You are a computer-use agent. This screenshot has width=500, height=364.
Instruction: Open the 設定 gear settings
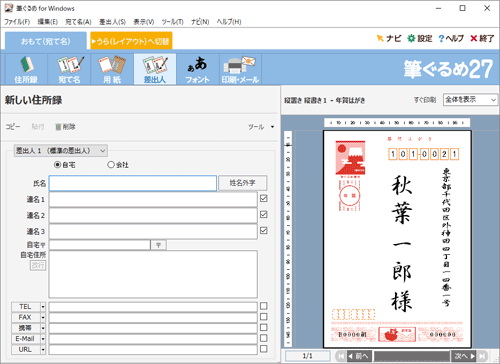click(x=420, y=39)
